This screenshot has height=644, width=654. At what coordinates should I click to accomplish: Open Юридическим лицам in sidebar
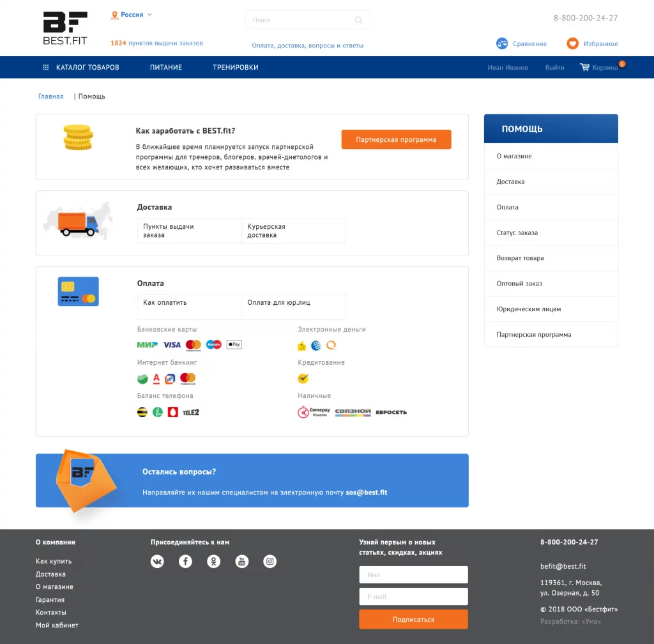click(x=551, y=309)
